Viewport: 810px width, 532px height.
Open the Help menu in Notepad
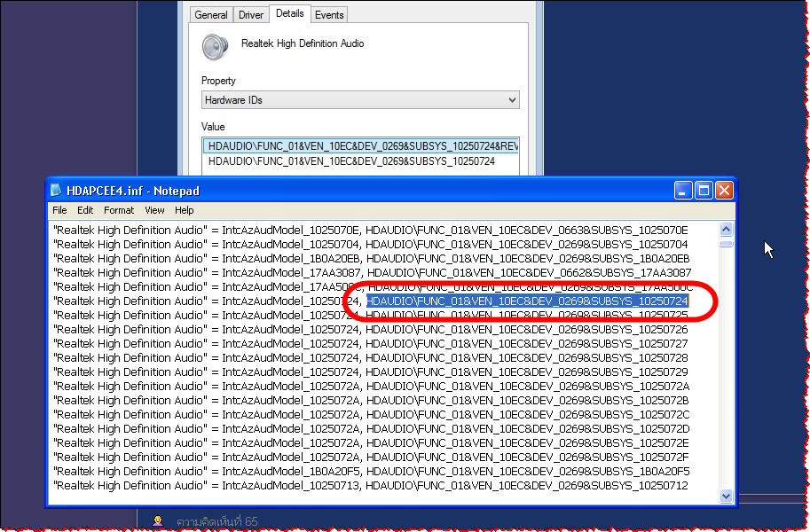tap(184, 210)
